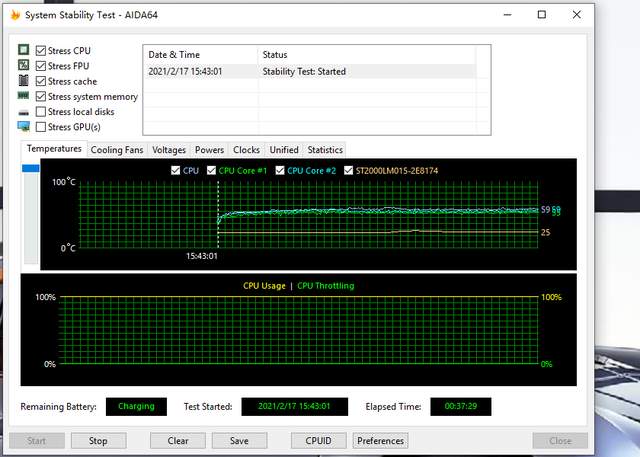Click the FPU icon beside Stress FPU
Image resolution: width=640 pixels, height=457 pixels.
pos(24,66)
